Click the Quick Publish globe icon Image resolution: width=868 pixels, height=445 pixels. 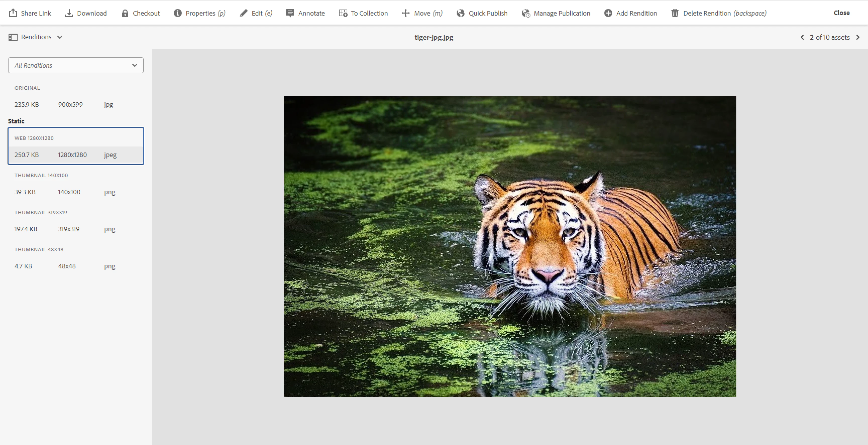460,13
